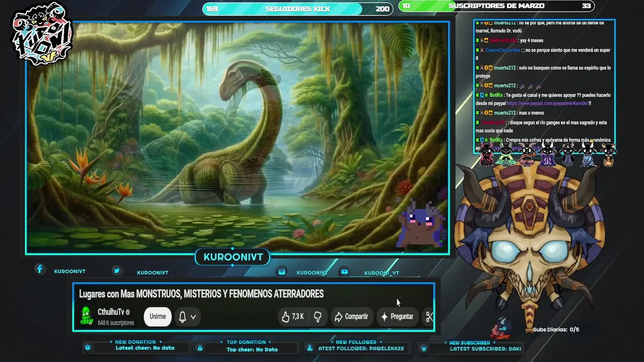This screenshot has height=362, width=644.
Task: Open CthulhuTv channel avatar
Action: coord(87,316)
